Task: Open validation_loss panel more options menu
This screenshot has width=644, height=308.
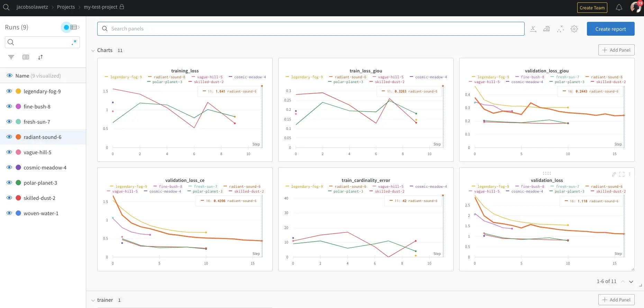Action: 629,174
